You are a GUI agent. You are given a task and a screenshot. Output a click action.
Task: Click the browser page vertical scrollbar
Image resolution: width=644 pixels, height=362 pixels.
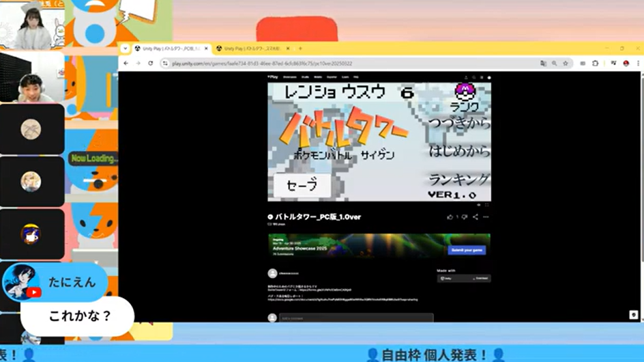(642, 167)
